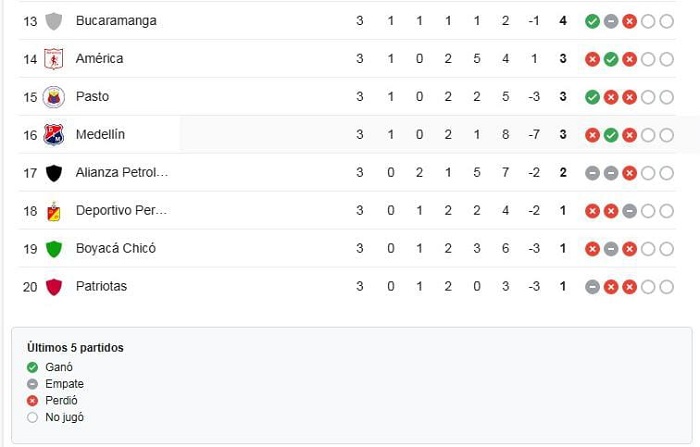Select the Medellín standings row
Viewport: 700px width, 447px height.
click(x=347, y=135)
